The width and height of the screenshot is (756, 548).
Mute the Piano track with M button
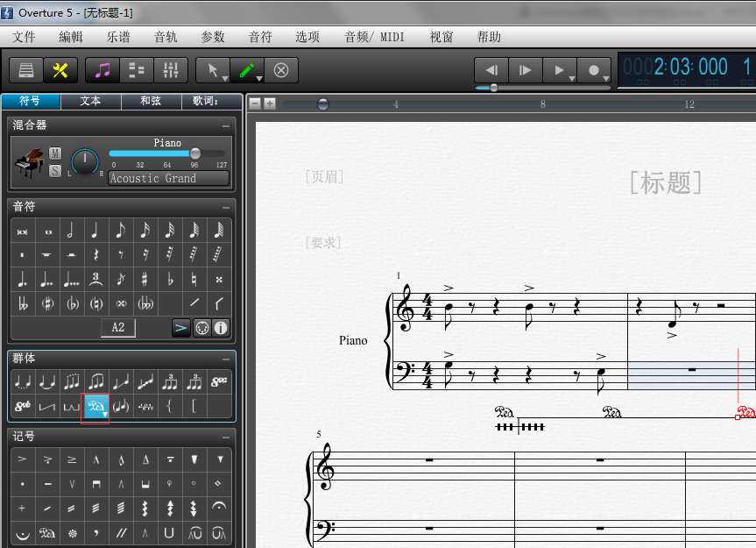click(x=55, y=153)
